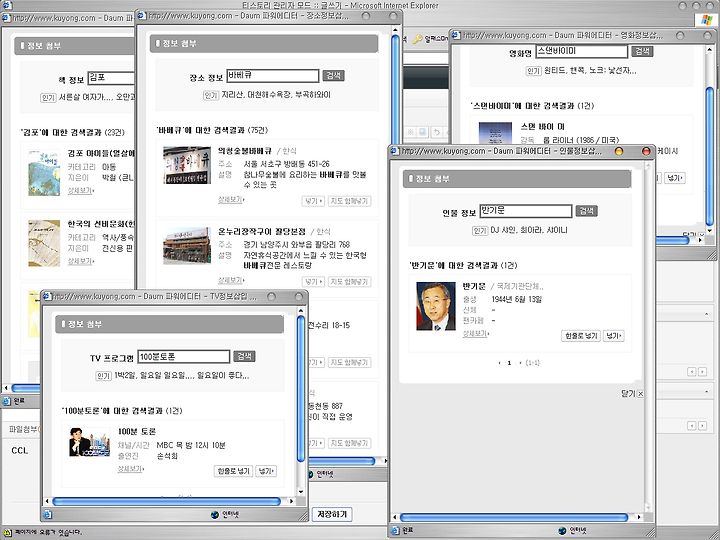Click the Windows flag logo in IE toolbar

tap(707, 19)
